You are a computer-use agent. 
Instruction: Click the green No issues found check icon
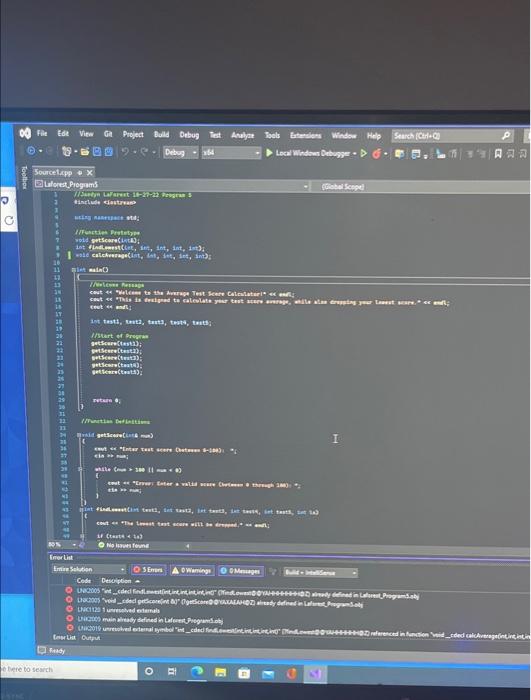coord(101,545)
